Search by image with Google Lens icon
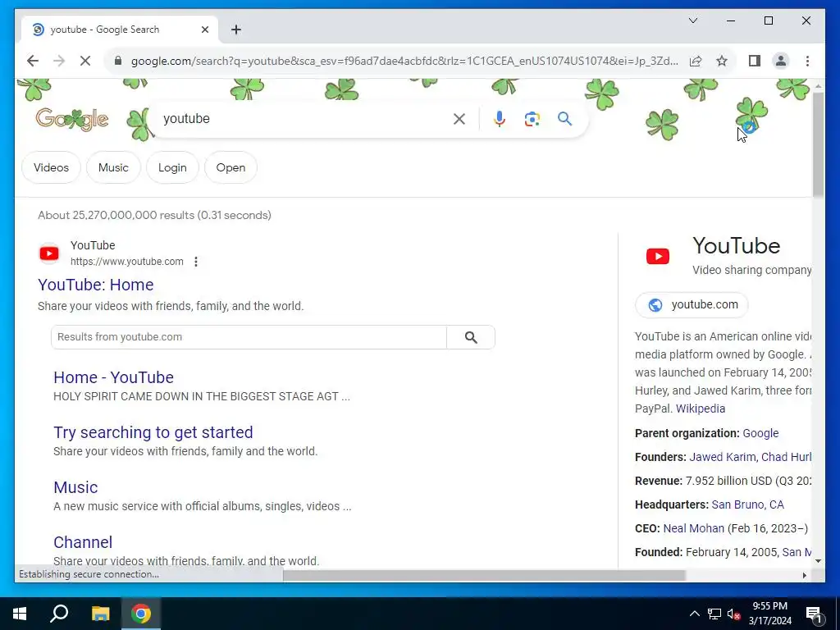The image size is (840, 630). tap(532, 119)
